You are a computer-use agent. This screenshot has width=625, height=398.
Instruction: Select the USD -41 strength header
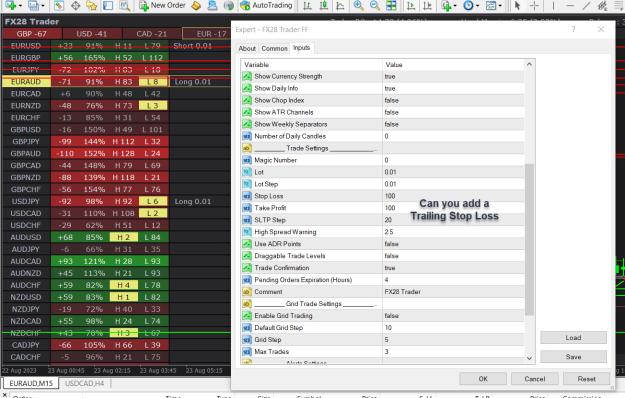92,34
